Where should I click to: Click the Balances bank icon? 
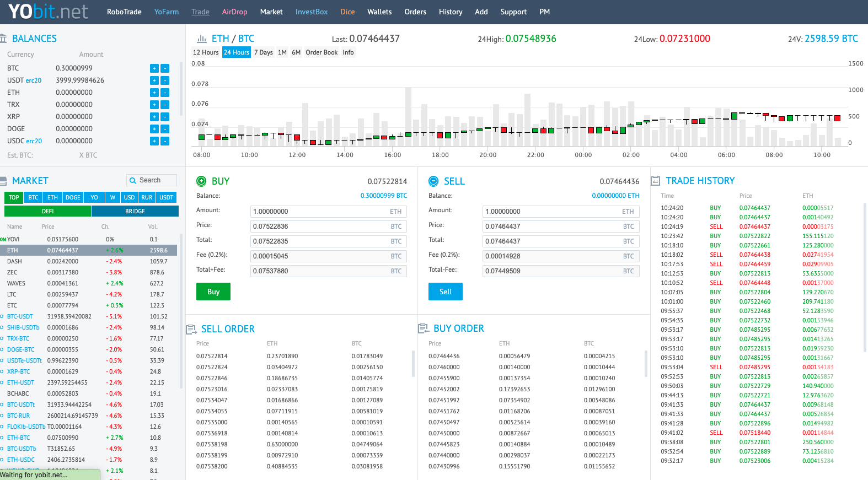tap(3, 39)
